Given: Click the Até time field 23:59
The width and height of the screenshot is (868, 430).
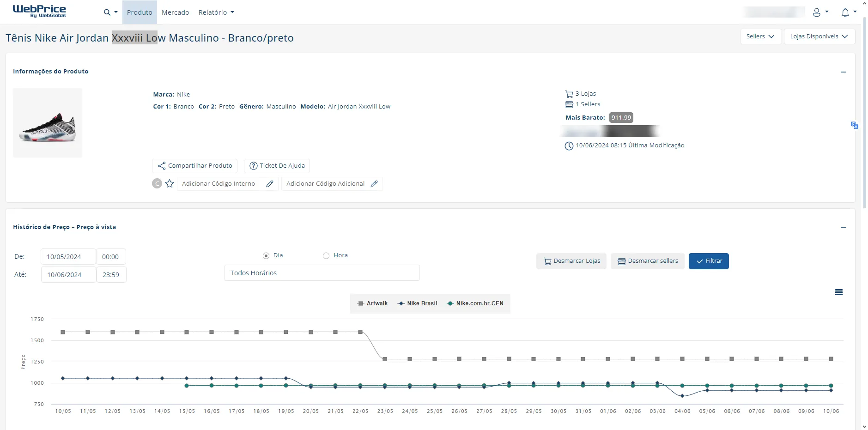Looking at the screenshot, I should pyautogui.click(x=111, y=275).
